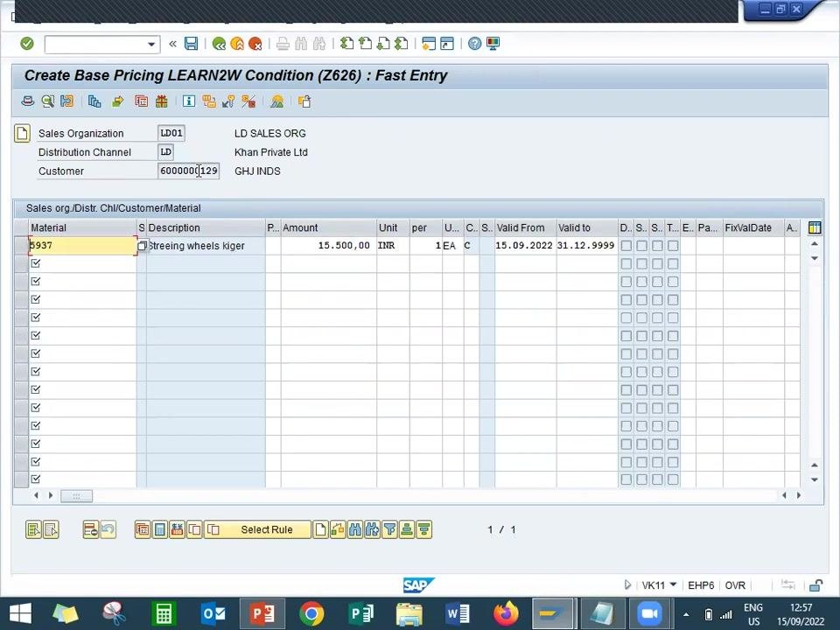Open Details magnifier icon in application toolbar

(x=48, y=101)
